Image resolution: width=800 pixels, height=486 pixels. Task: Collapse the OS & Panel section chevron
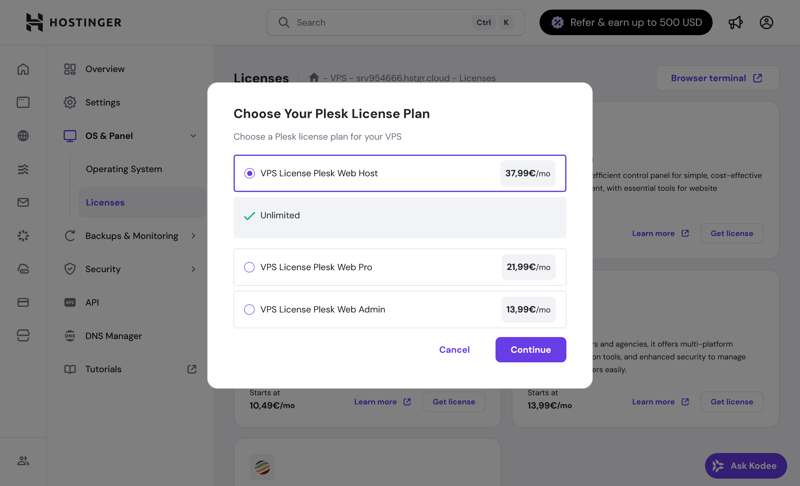click(193, 136)
